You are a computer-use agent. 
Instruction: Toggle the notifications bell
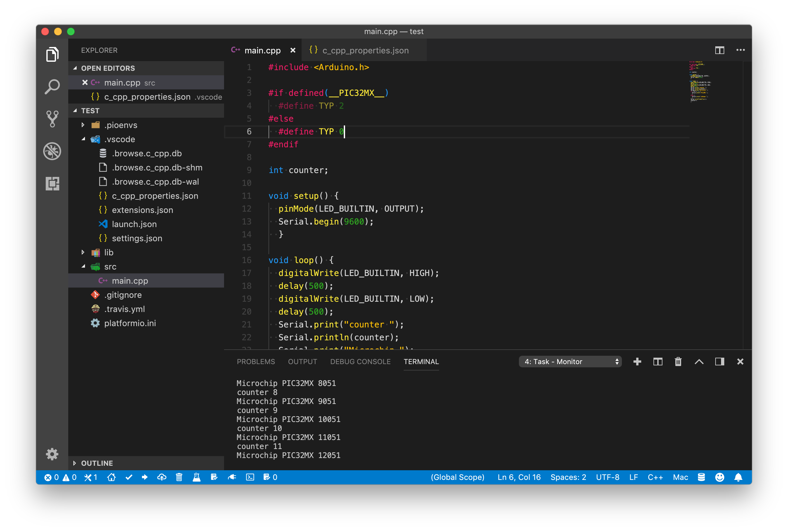(x=739, y=477)
